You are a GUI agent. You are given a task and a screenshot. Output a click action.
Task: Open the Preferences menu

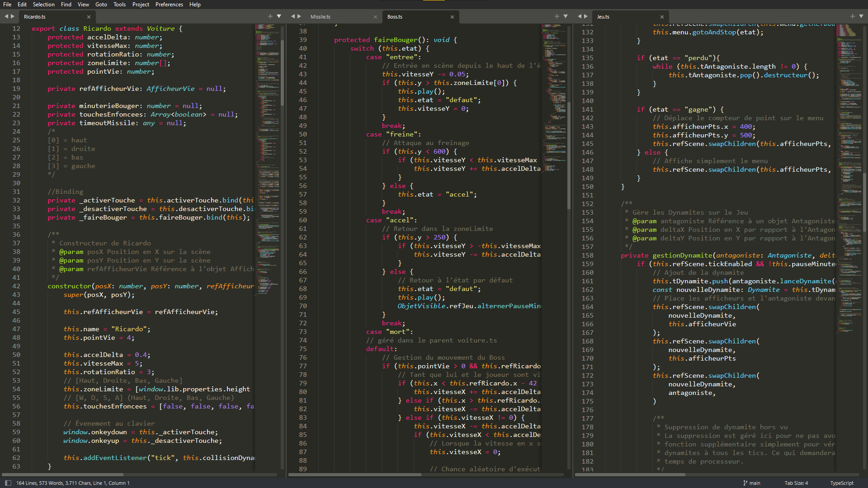(x=169, y=5)
